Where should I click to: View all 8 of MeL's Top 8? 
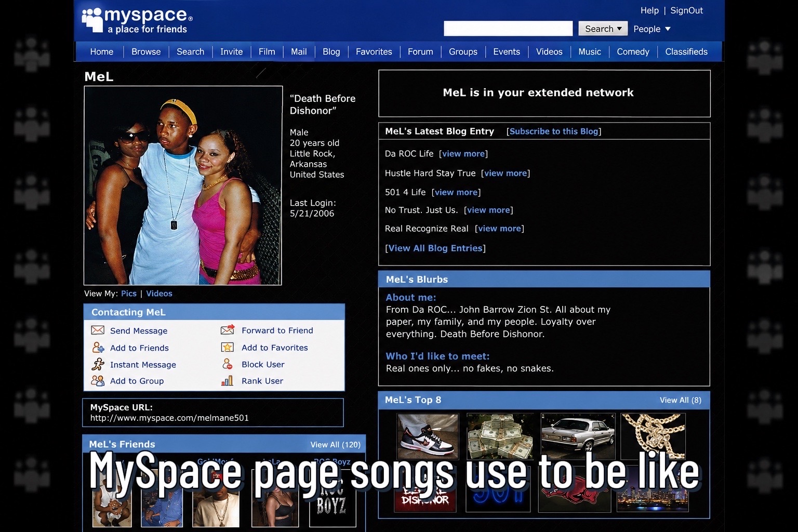point(681,400)
